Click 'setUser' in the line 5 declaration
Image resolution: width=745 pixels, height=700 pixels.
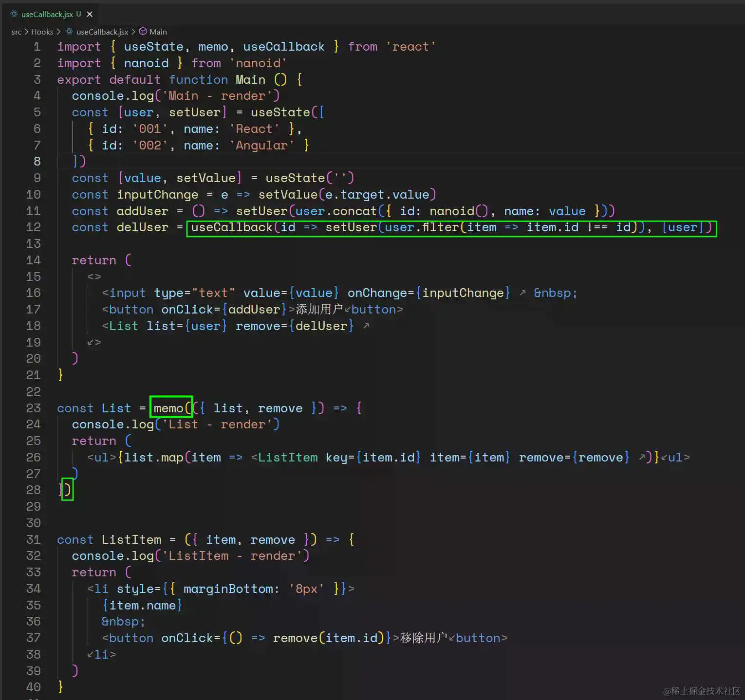pos(195,112)
